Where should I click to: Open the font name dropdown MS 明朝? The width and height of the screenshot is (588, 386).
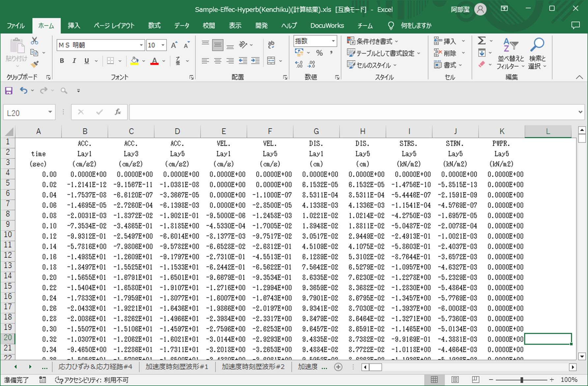(x=141, y=45)
